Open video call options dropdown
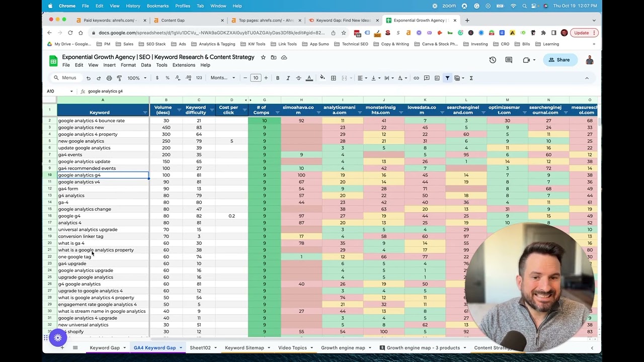Image resolution: width=644 pixels, height=362 pixels. 534,60
